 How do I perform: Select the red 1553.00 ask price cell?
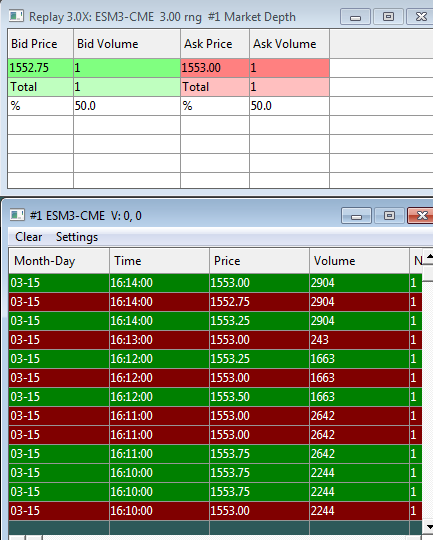pyautogui.click(x=215, y=68)
